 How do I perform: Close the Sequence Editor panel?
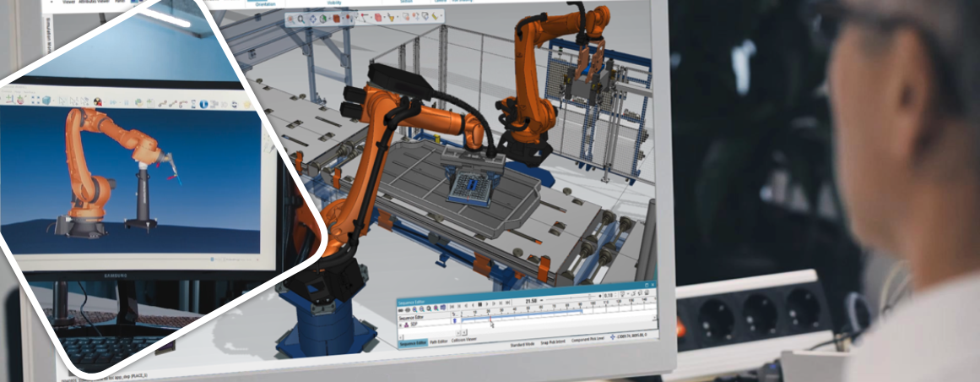tap(652, 284)
